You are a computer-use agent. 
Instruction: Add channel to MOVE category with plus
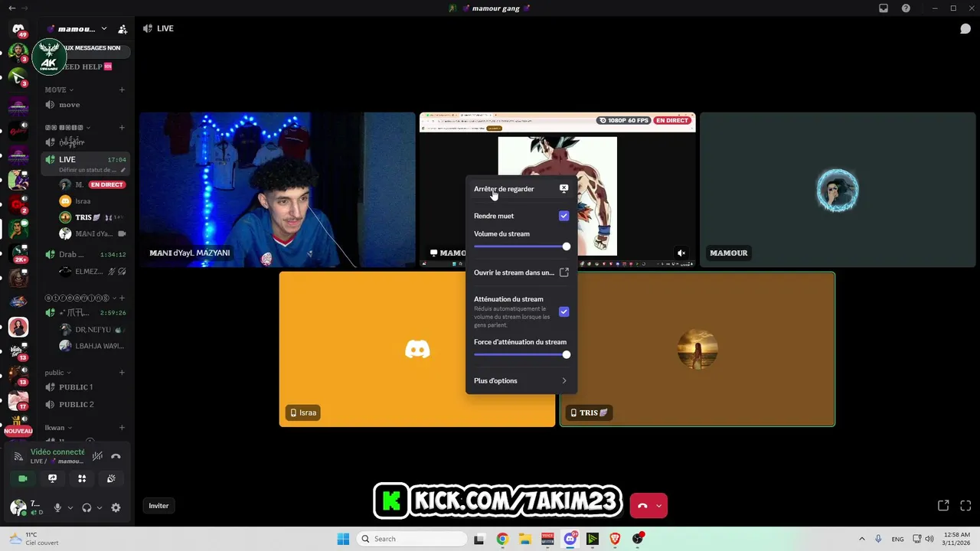click(122, 90)
